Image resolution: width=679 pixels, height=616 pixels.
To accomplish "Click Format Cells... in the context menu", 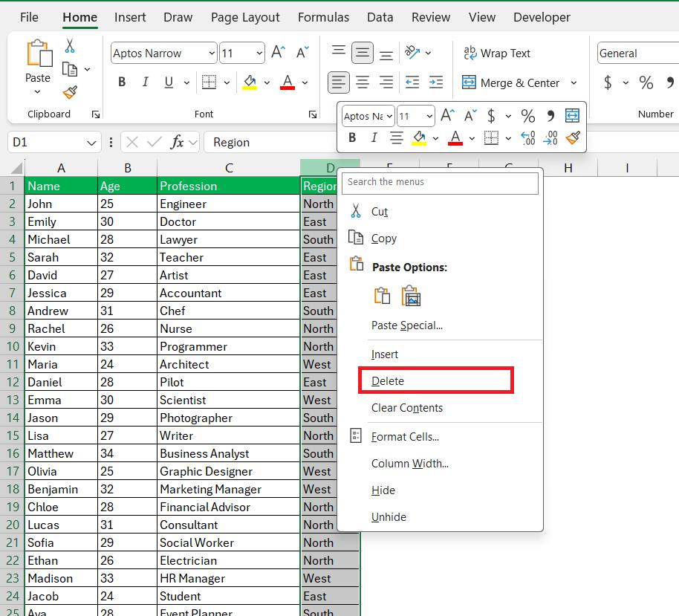I will tap(405, 437).
